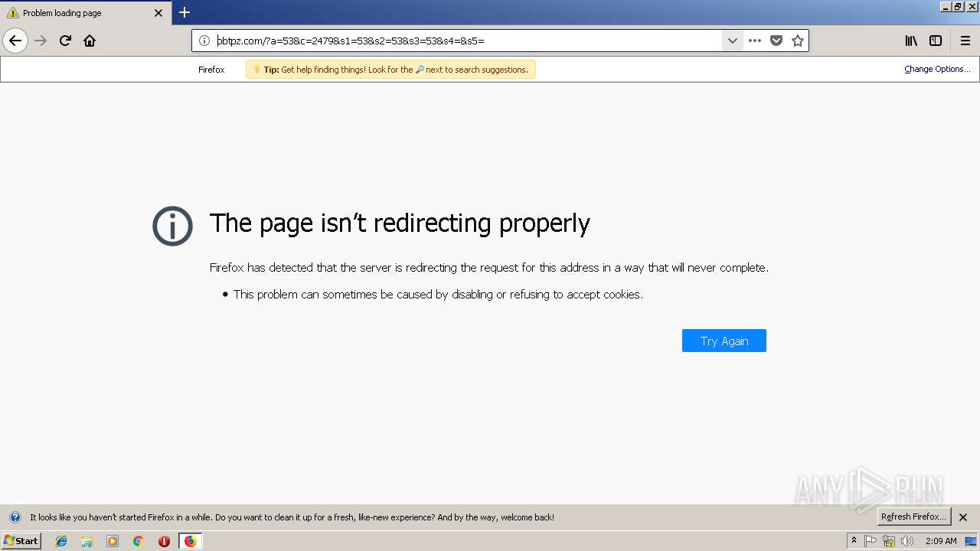Select the Problem loading page tab

[x=85, y=13]
